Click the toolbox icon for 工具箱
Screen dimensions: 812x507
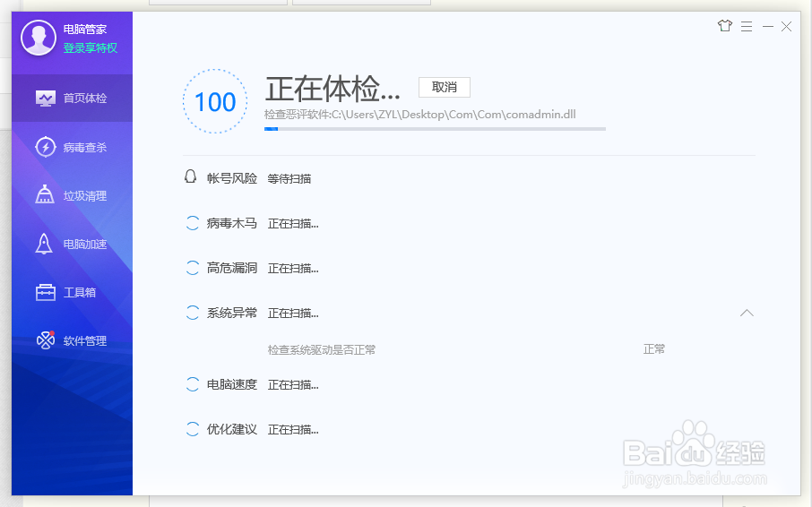[x=46, y=292]
